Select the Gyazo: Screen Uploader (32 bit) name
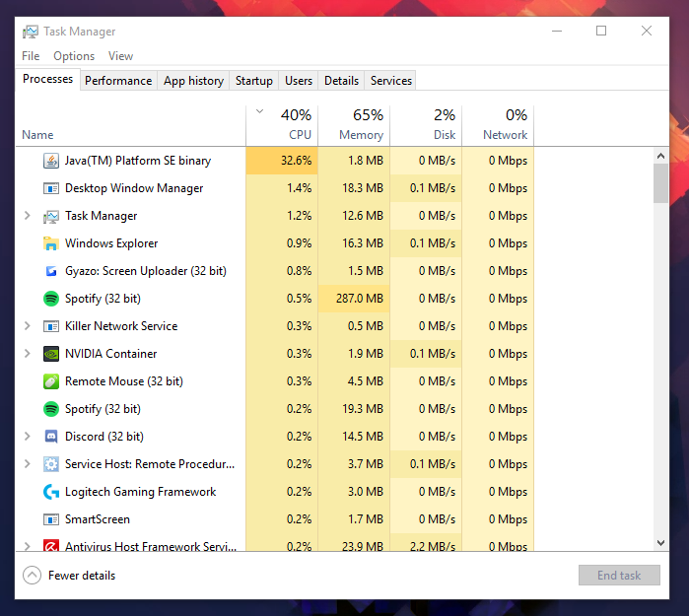The height and width of the screenshot is (616, 689). (x=146, y=271)
